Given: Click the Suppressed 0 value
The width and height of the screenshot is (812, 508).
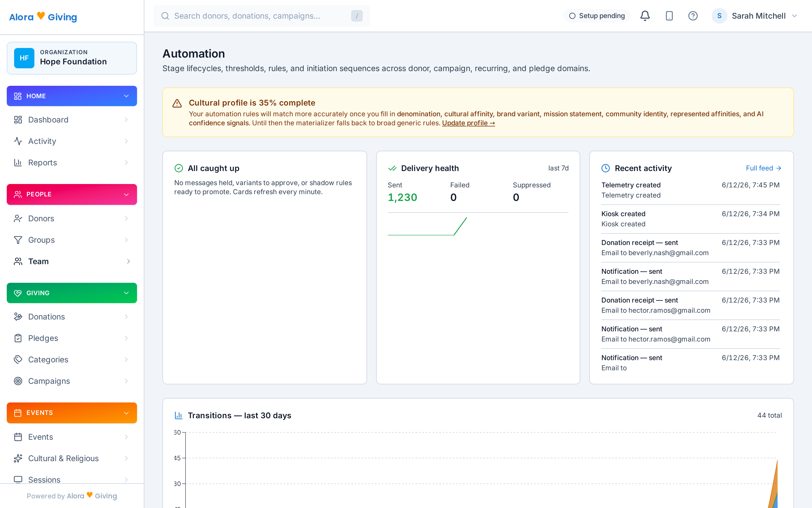Looking at the screenshot, I should (x=516, y=197).
